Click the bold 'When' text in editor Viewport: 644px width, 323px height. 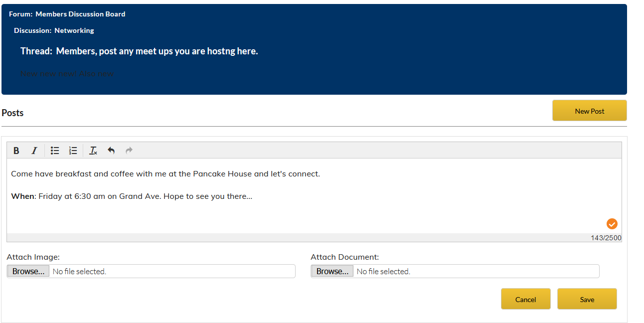pos(22,196)
